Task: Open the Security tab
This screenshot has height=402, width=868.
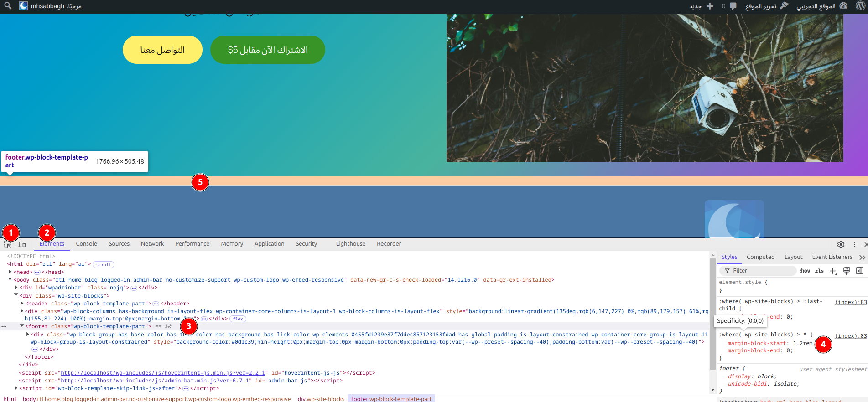Action: pos(307,244)
